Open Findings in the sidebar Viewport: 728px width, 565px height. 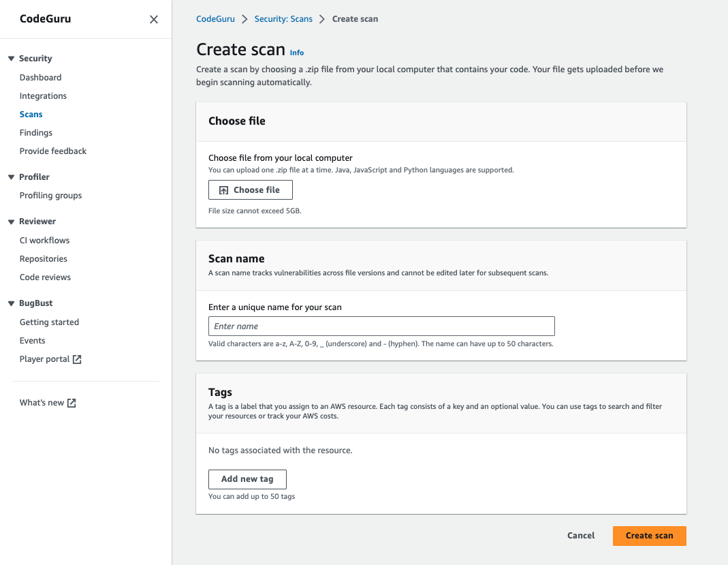(x=35, y=133)
